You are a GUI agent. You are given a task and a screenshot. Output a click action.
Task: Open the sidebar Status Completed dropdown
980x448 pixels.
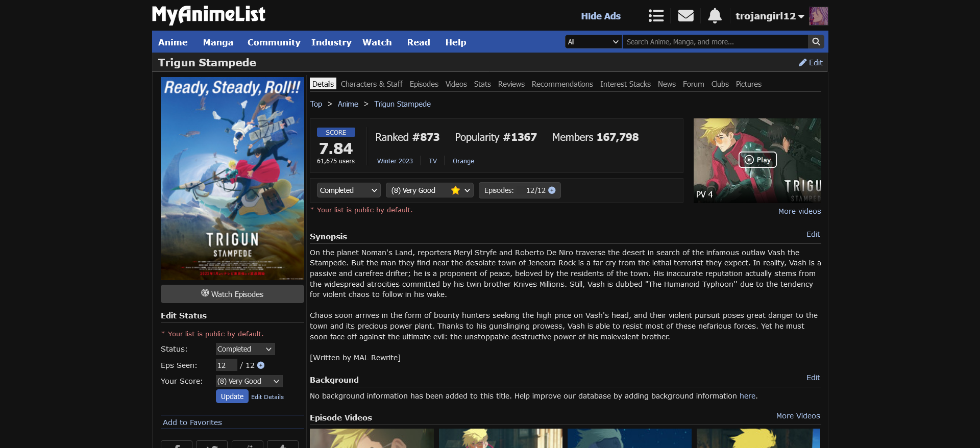[245, 349]
